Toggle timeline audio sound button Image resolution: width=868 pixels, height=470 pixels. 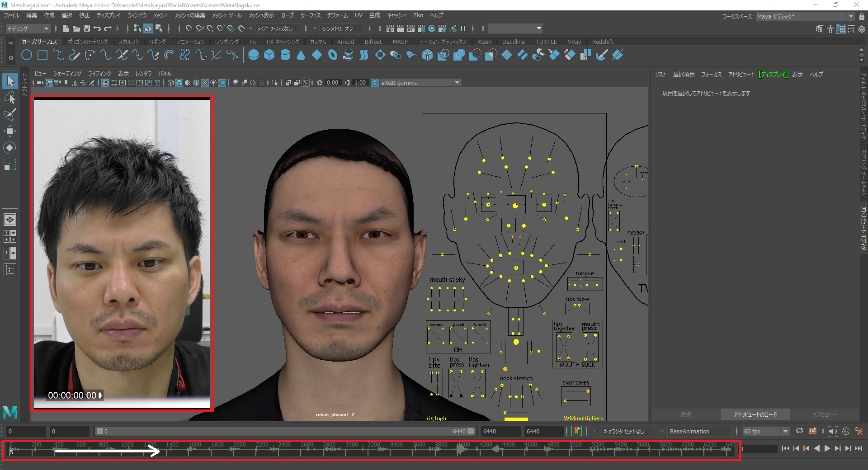click(x=833, y=431)
